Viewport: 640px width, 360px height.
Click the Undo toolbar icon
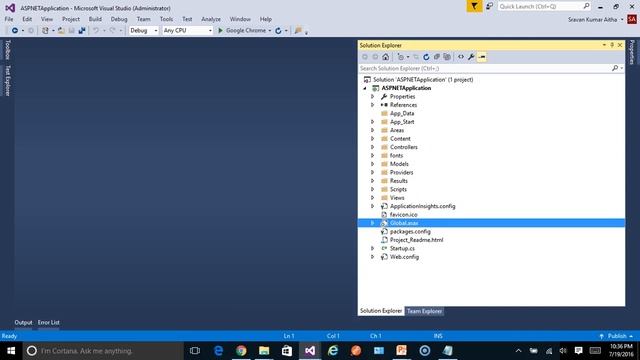tap(96, 31)
